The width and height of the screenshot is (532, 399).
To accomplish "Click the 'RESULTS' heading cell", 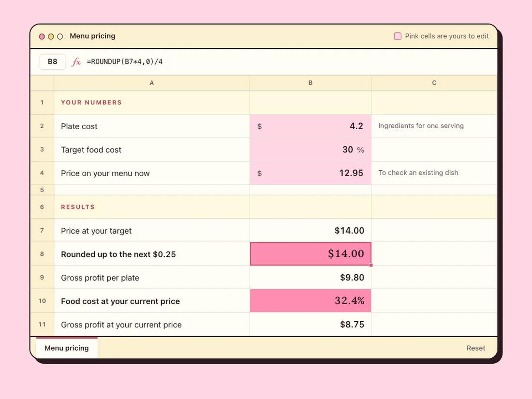I will [x=152, y=207].
